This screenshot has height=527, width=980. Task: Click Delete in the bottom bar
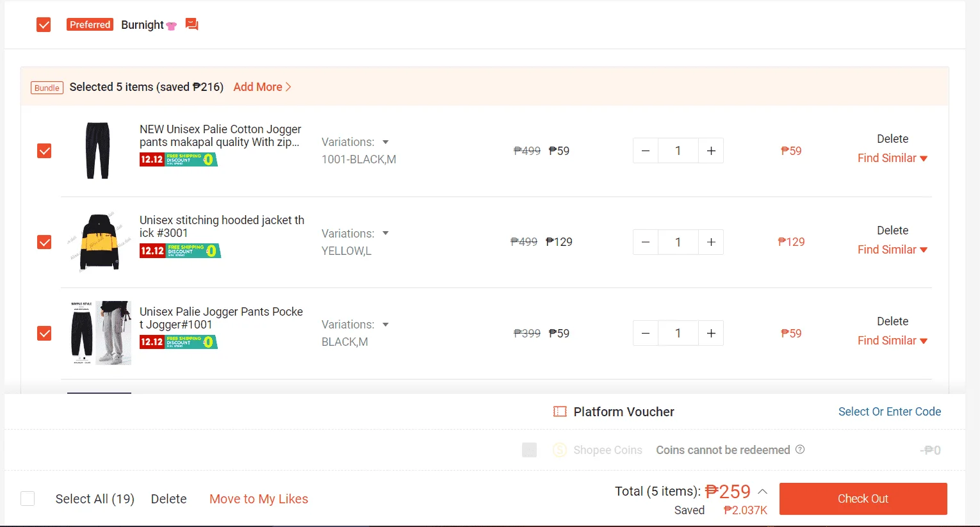(169, 499)
